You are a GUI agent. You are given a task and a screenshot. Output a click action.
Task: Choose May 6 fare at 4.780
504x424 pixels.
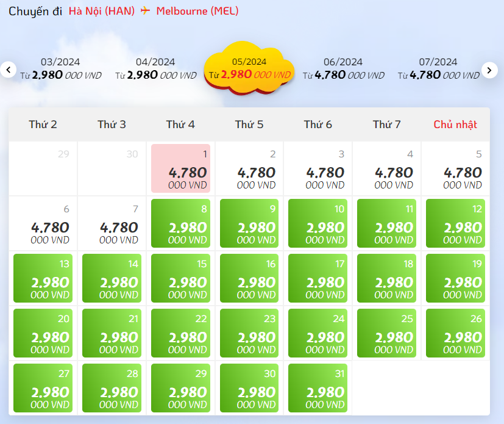pos(43,223)
